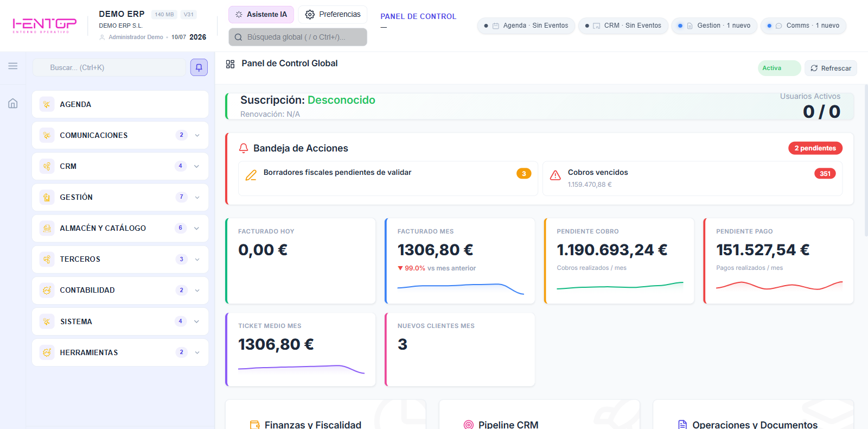This screenshot has height=429, width=868.
Task: Open the CRM · Sin Eventos chip
Action: pos(623,26)
